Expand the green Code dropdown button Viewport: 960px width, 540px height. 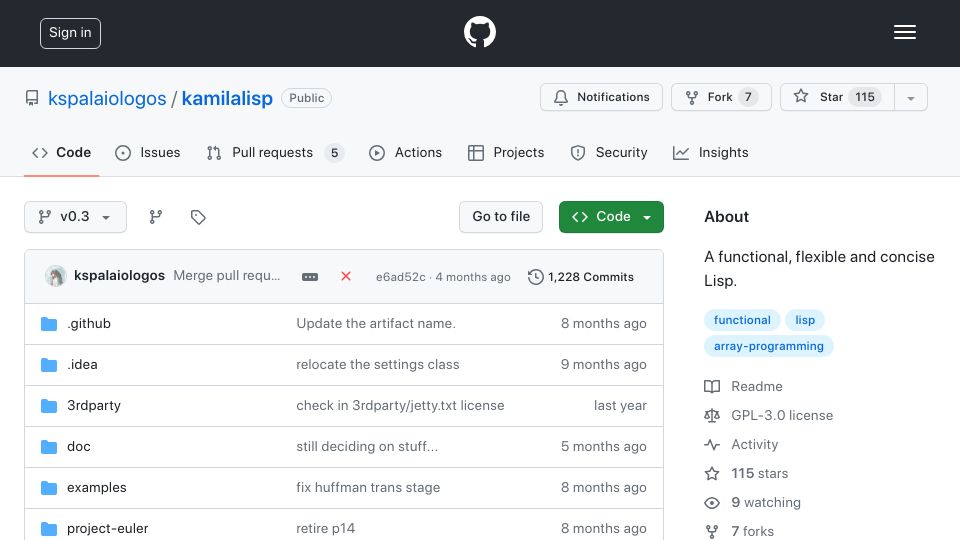coord(611,217)
